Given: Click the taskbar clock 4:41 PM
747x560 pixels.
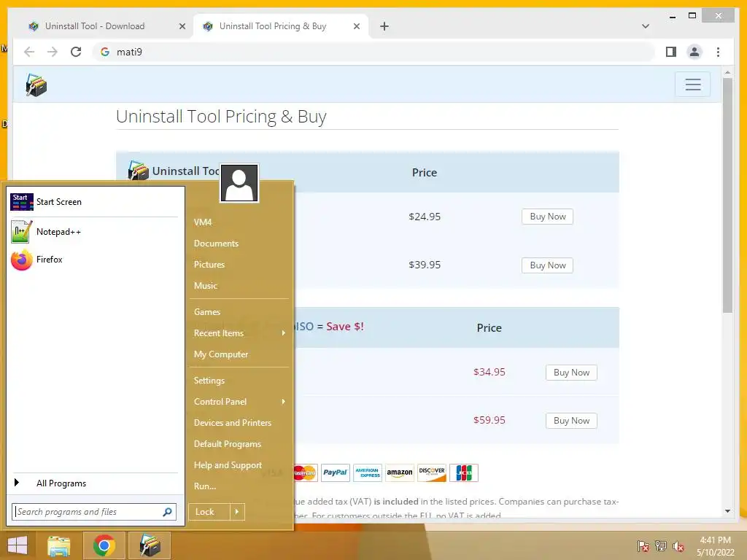Looking at the screenshot, I should point(715,540).
